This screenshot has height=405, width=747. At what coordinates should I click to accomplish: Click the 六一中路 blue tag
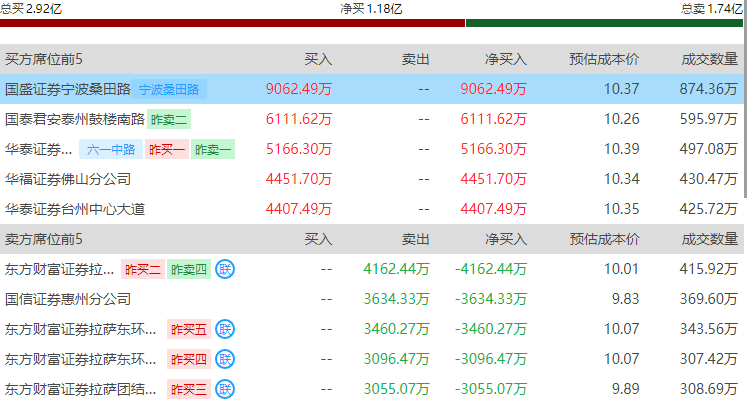click(111, 149)
